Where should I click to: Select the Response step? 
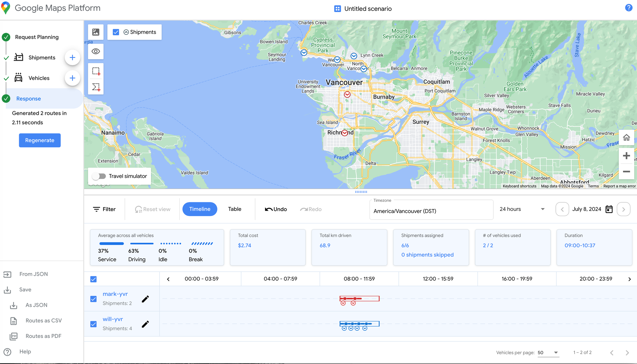pos(28,99)
